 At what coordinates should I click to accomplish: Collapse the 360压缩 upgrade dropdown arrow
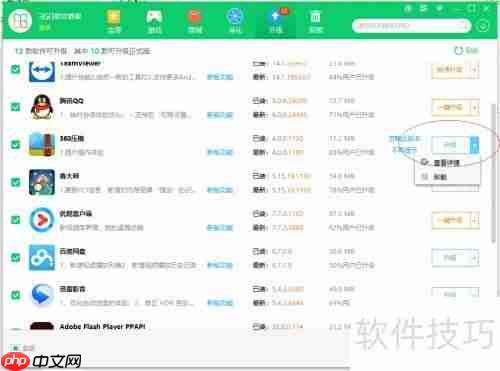coord(474,145)
